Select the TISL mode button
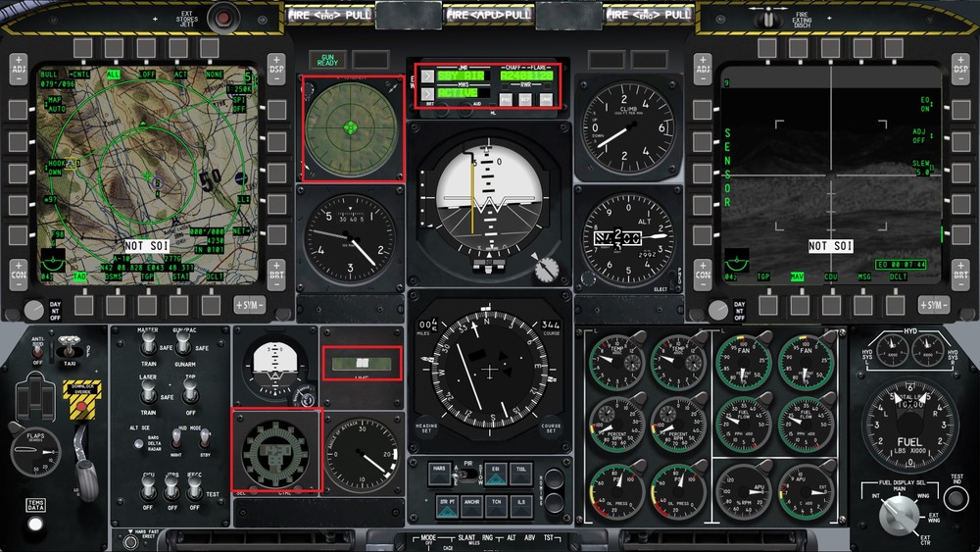 pyautogui.click(x=520, y=474)
